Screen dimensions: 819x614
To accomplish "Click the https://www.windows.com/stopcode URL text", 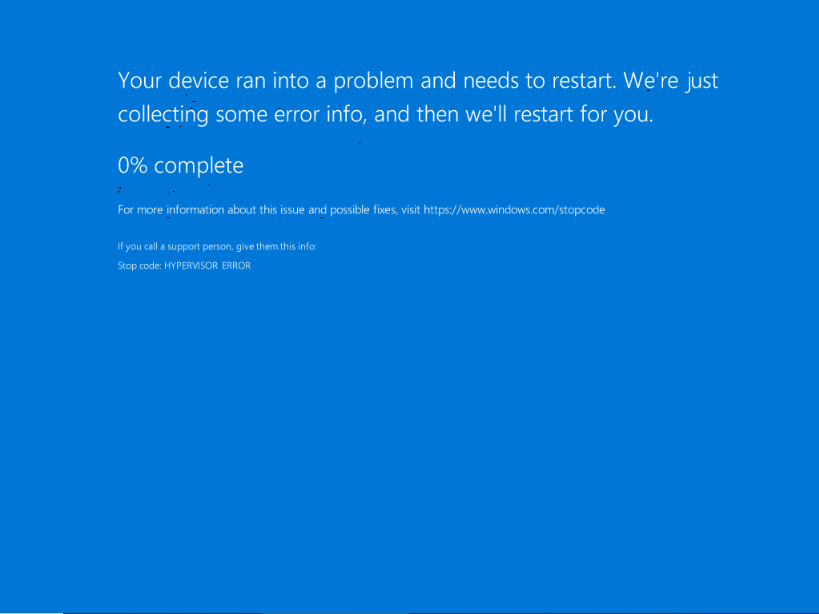I will click(514, 210).
